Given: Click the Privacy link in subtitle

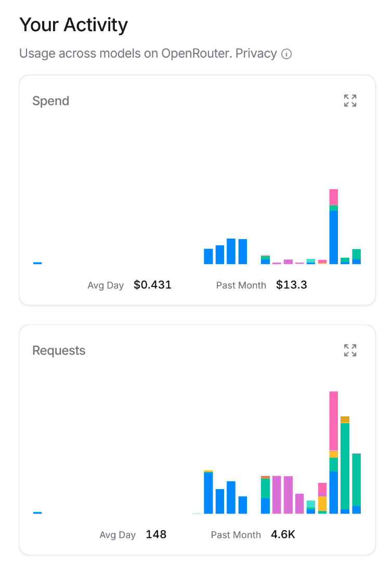Looking at the screenshot, I should [256, 54].
